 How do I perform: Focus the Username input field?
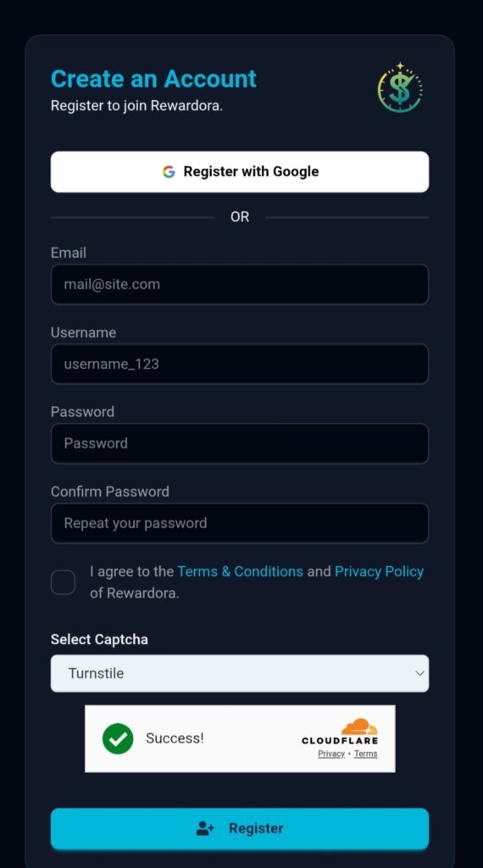240,364
